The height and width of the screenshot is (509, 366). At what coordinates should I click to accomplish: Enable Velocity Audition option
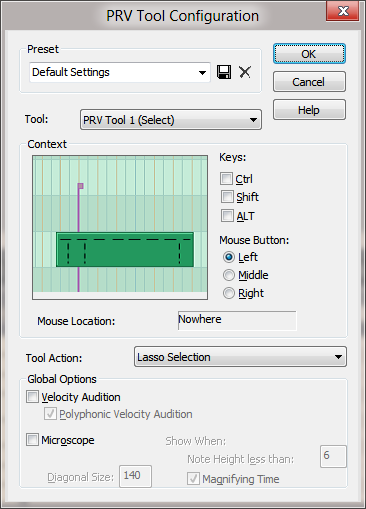pyautogui.click(x=32, y=397)
